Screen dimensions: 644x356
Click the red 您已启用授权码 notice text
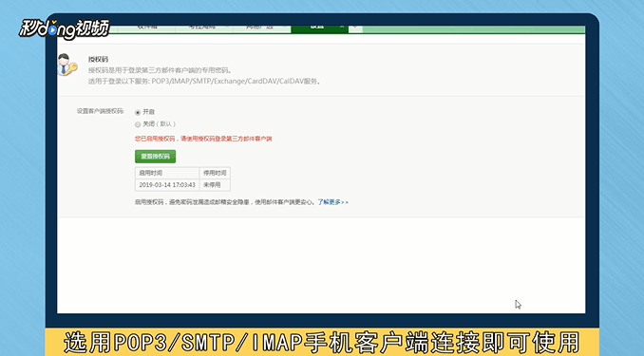coord(203,139)
